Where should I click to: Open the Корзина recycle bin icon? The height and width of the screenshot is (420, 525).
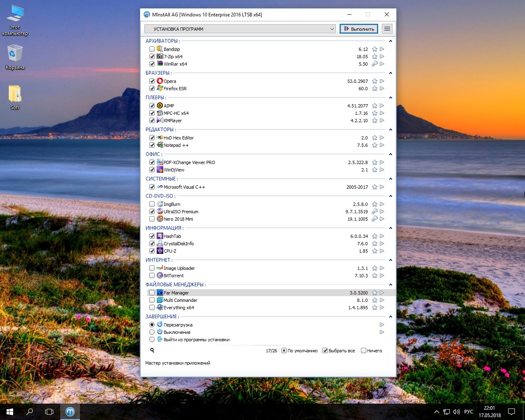[x=15, y=57]
